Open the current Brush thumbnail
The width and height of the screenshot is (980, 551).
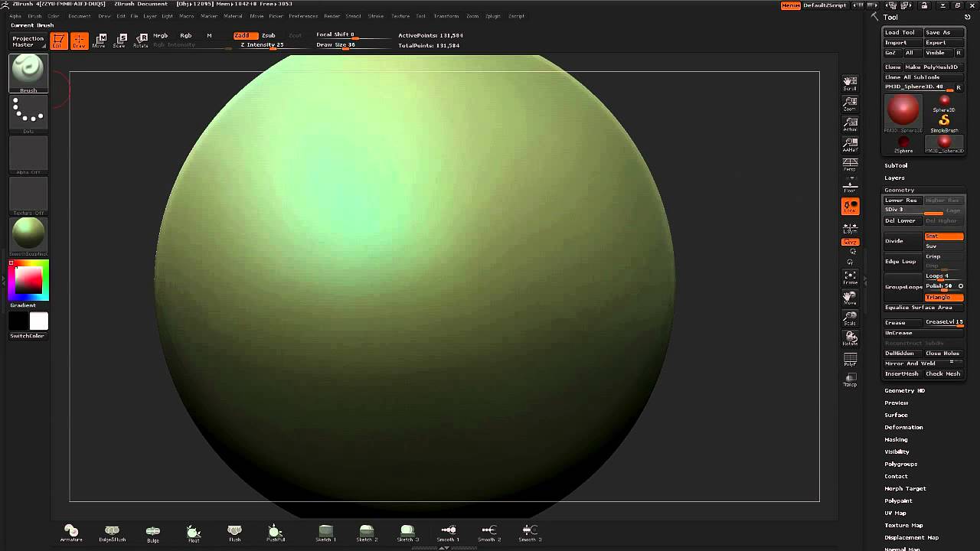pyautogui.click(x=28, y=73)
